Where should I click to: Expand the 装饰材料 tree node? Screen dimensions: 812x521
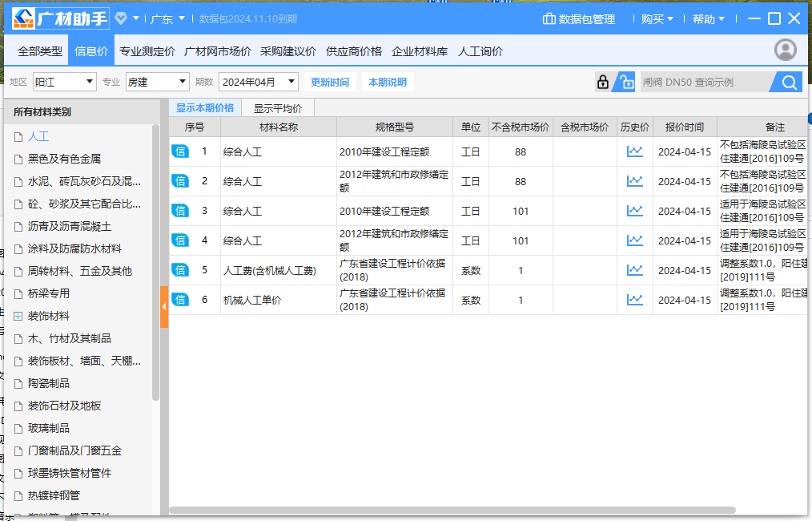(18, 317)
